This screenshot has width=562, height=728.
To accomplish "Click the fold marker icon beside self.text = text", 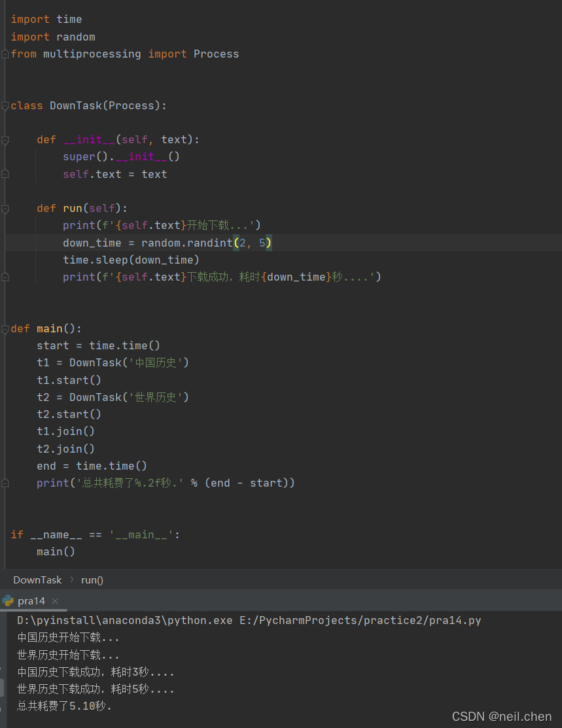I will tap(5, 174).
